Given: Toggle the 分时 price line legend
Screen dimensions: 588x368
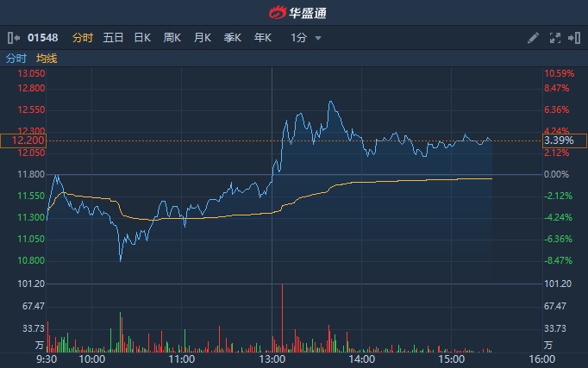Looking at the screenshot, I should (16, 59).
